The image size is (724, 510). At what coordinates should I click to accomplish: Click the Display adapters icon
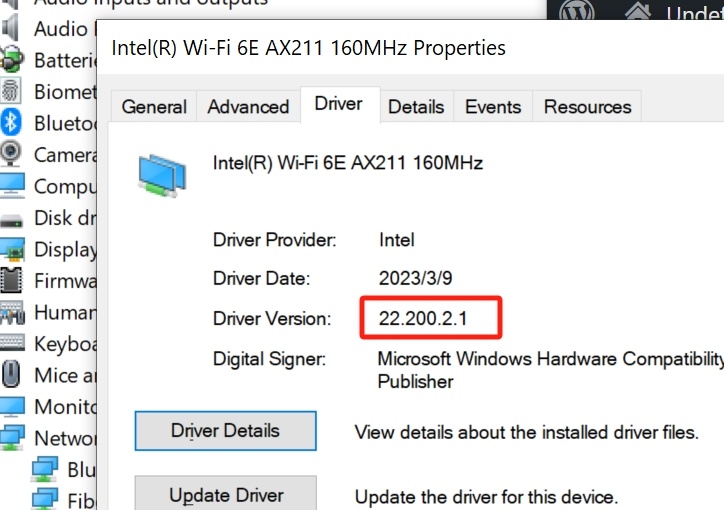(x=12, y=249)
